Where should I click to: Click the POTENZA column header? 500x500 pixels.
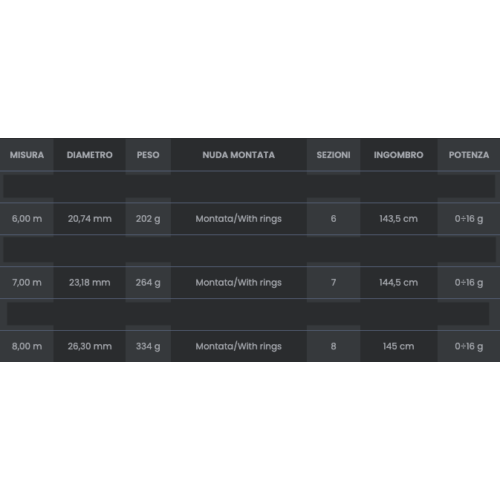469,155
